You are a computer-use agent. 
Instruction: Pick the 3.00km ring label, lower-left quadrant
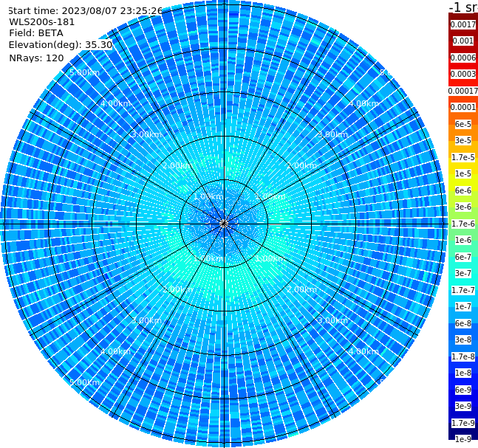[x=146, y=320]
